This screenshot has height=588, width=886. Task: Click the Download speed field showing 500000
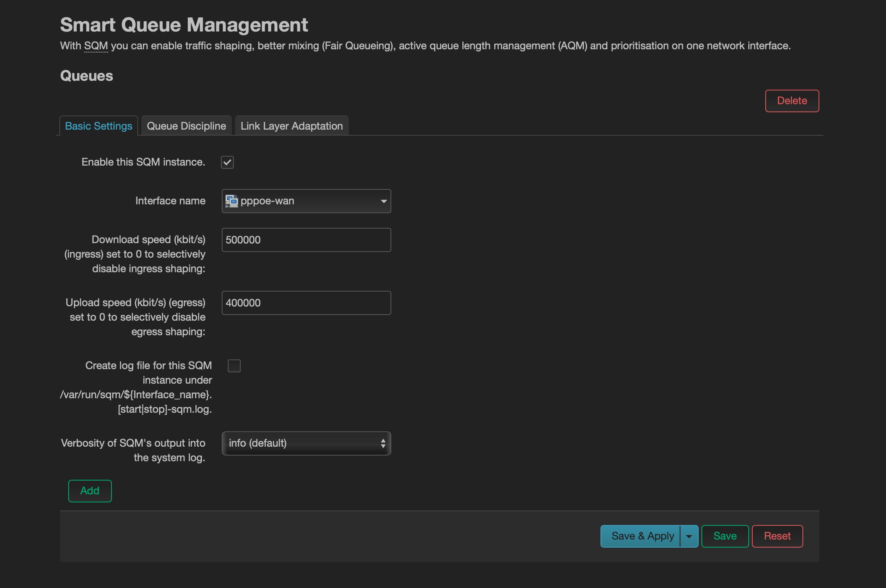[306, 240]
